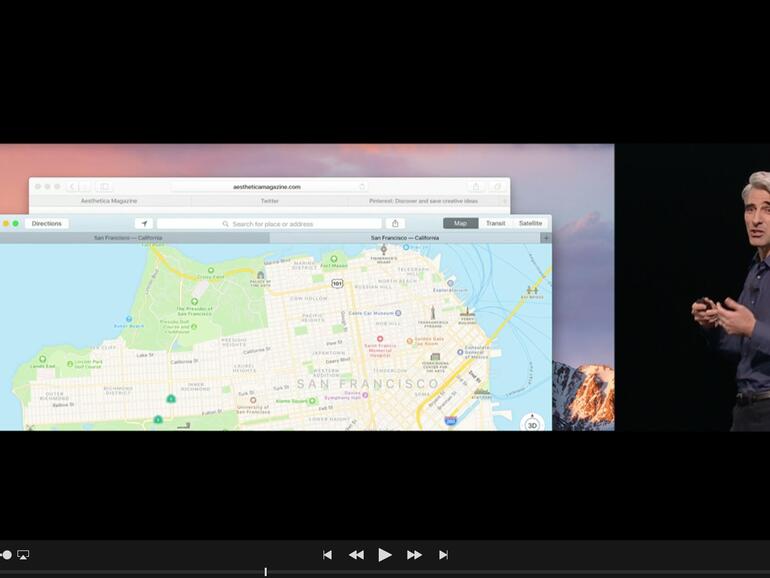Click Safari's aestheticamagazine.com address bar
The height and width of the screenshot is (578, 770).
coord(269,187)
